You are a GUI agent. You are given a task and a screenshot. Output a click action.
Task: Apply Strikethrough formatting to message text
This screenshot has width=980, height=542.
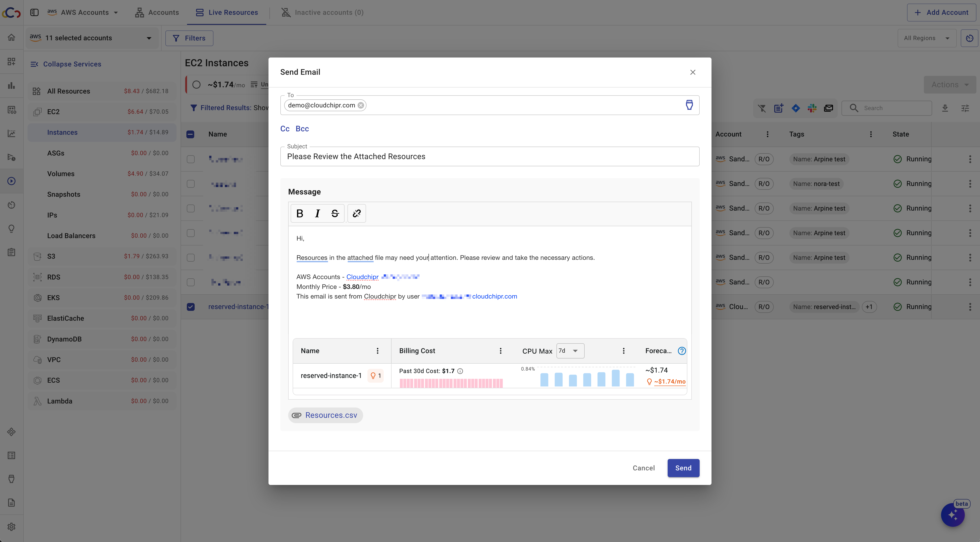[335, 213]
